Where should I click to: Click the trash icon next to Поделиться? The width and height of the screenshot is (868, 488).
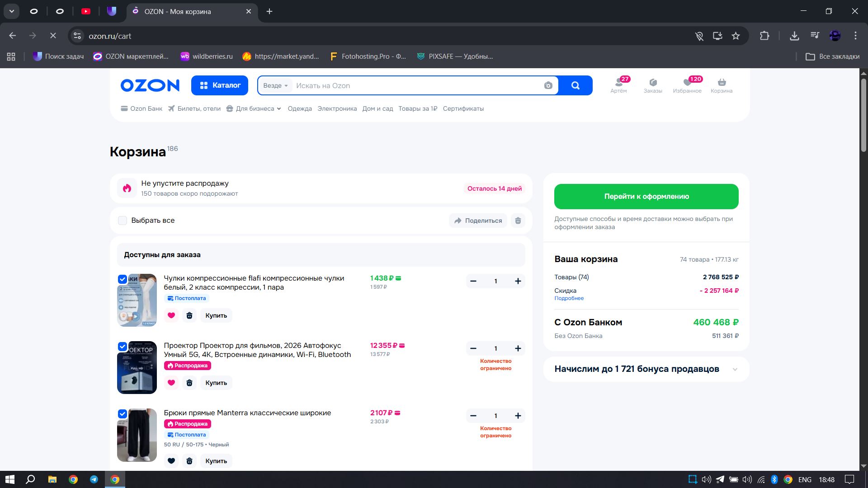click(518, 221)
